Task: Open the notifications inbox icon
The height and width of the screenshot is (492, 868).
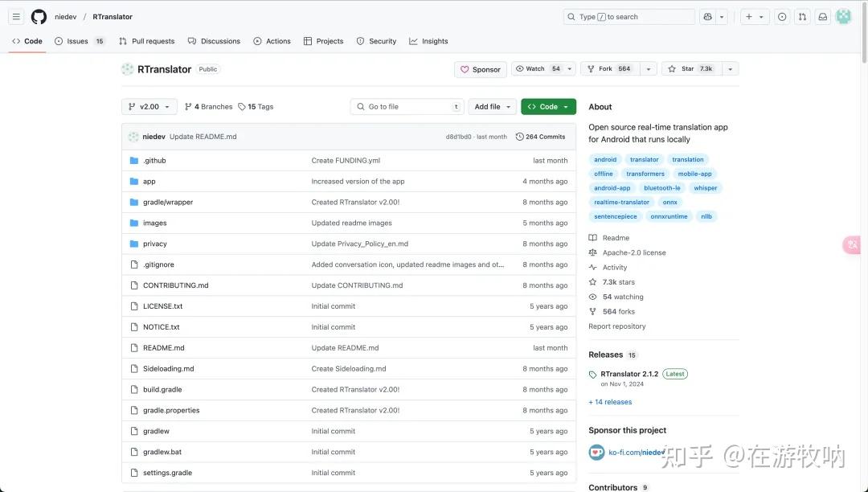Action: (x=823, y=17)
